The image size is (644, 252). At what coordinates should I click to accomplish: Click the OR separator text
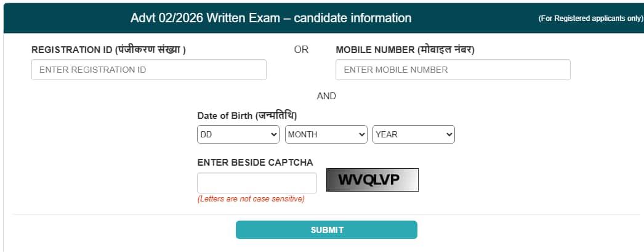point(301,50)
